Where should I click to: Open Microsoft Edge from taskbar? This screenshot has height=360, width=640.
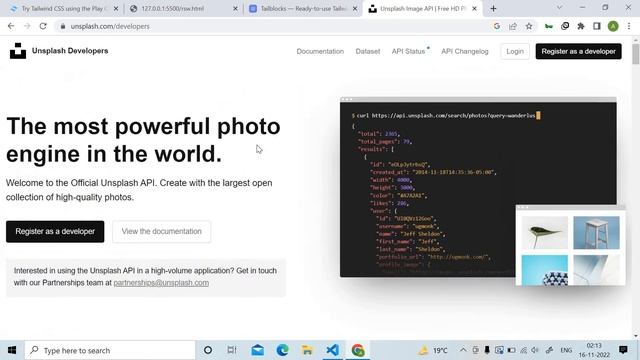point(282,350)
